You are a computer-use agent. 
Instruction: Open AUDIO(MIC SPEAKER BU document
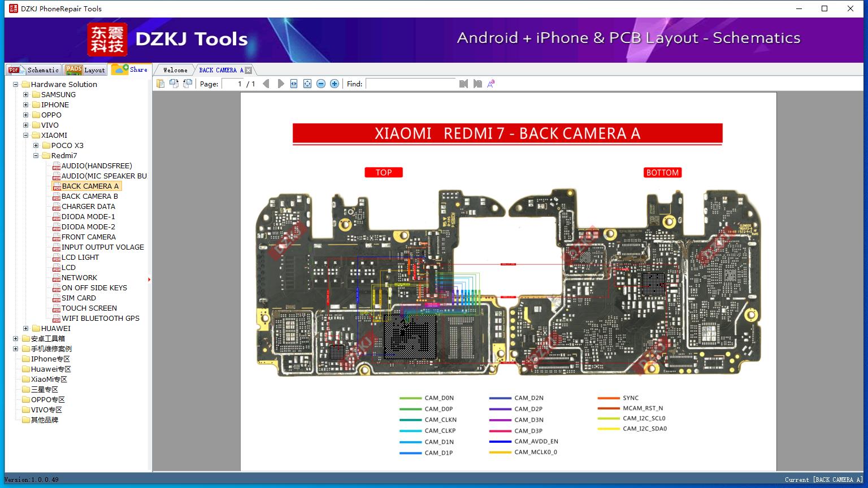[104, 176]
